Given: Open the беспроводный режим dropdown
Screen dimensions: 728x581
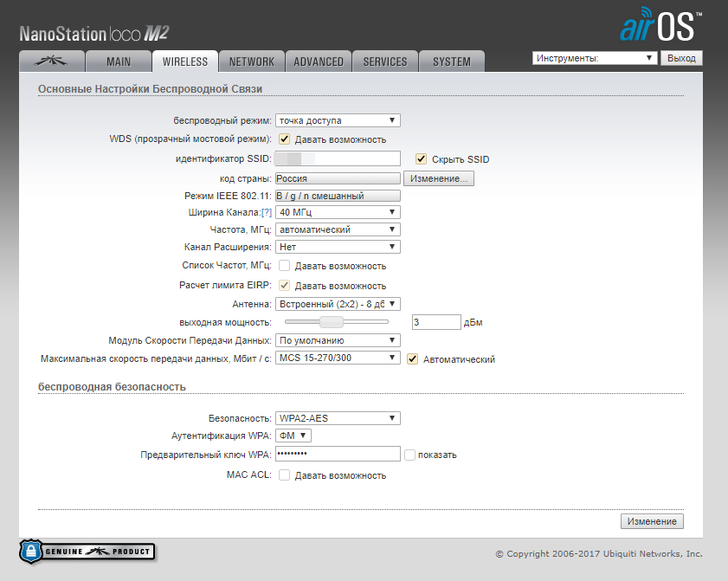Looking at the screenshot, I should click(x=338, y=120).
